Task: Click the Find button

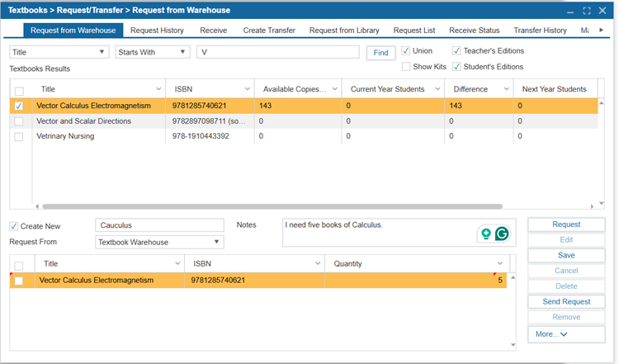Action: (x=380, y=52)
